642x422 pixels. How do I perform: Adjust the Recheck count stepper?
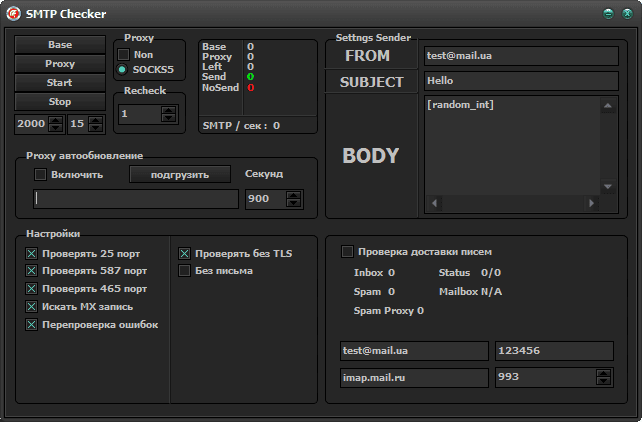[x=169, y=114]
